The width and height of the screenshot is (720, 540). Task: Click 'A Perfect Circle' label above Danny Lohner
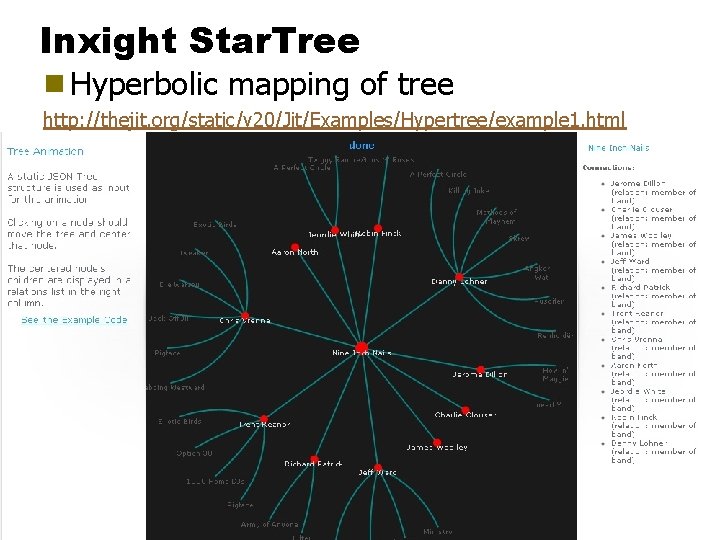tap(438, 174)
